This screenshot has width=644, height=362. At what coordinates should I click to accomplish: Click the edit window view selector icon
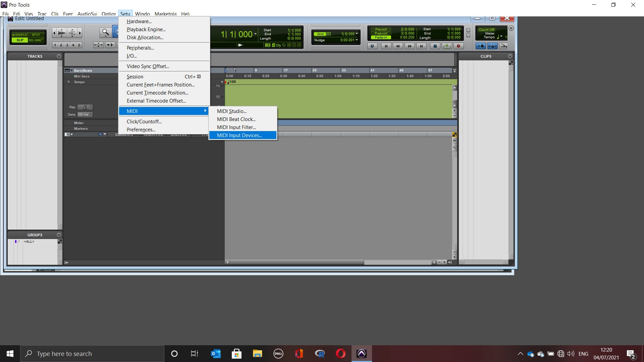point(68,134)
